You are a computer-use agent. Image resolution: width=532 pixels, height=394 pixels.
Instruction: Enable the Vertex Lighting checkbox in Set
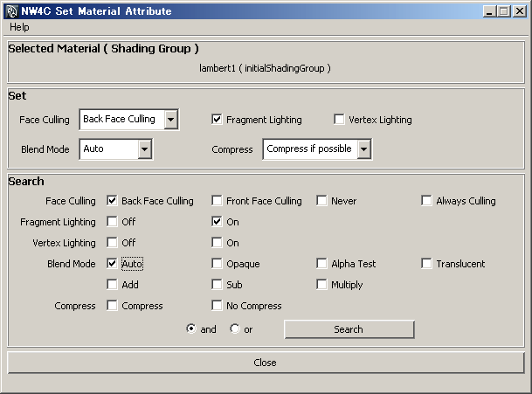[x=340, y=120]
